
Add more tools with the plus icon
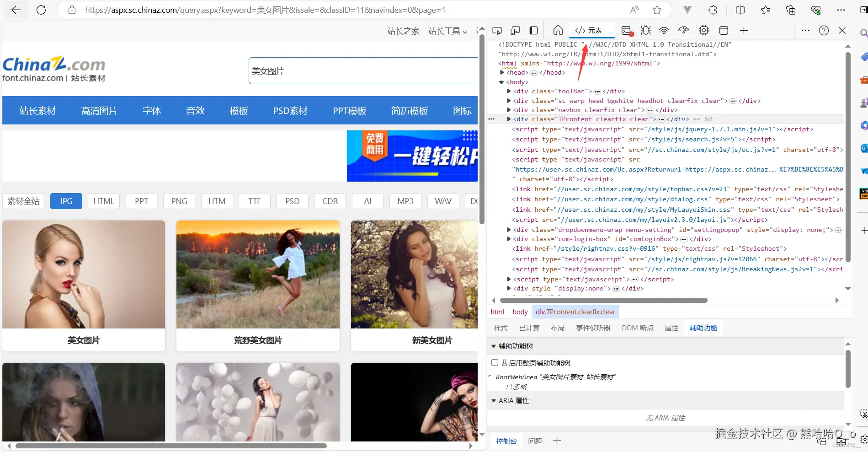click(x=744, y=30)
